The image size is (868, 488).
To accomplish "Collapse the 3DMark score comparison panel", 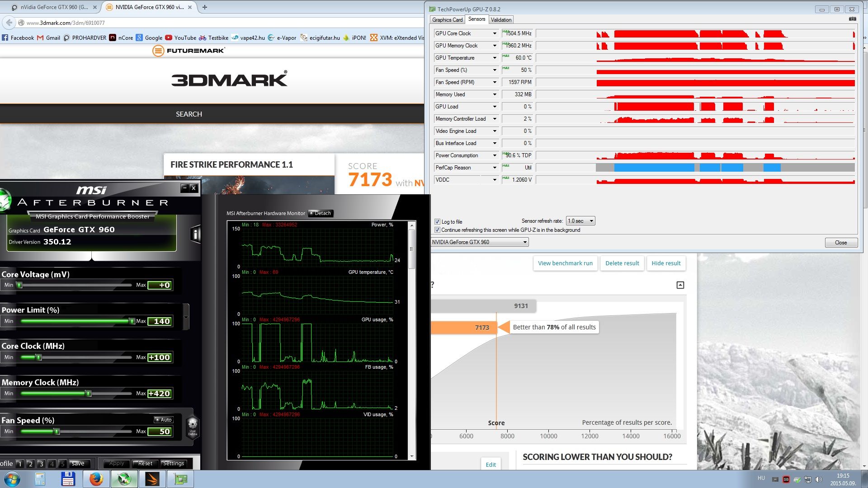I will tap(680, 285).
